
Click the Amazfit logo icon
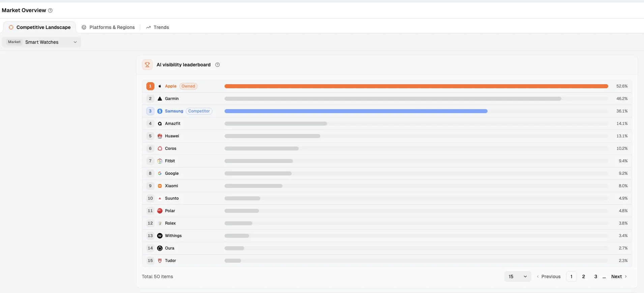[x=160, y=124]
